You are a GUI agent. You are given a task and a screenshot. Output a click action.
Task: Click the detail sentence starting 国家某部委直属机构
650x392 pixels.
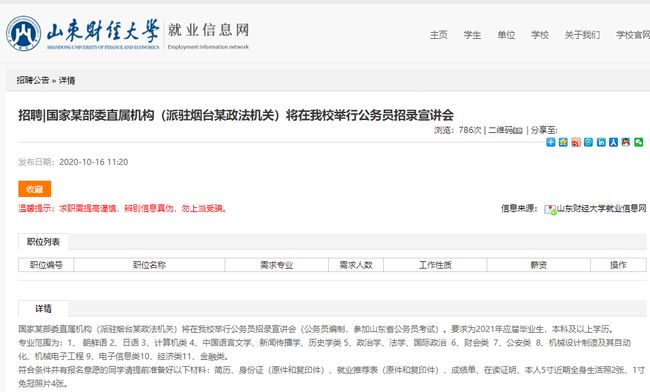317,329
